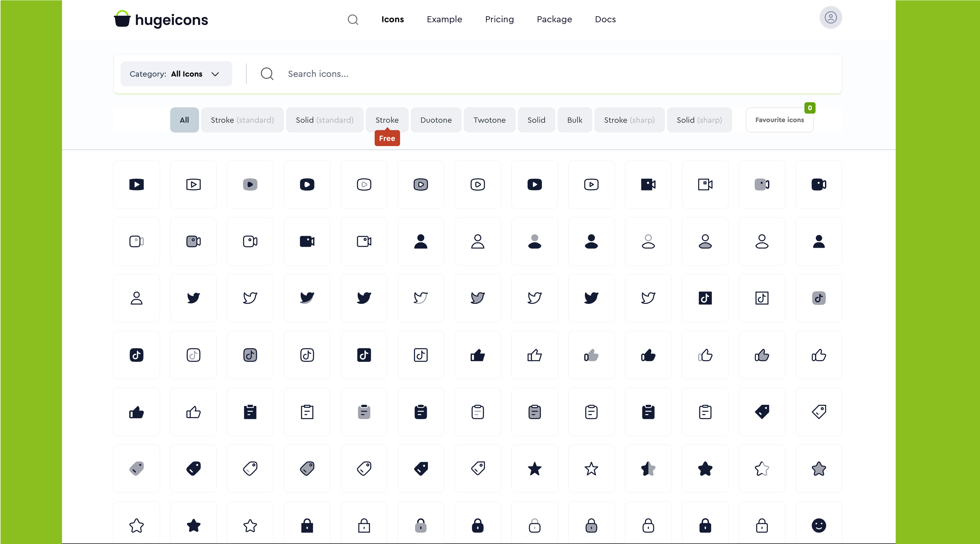This screenshot has width=980, height=544.
Task: Click the video camera solid icon
Action: point(307,241)
